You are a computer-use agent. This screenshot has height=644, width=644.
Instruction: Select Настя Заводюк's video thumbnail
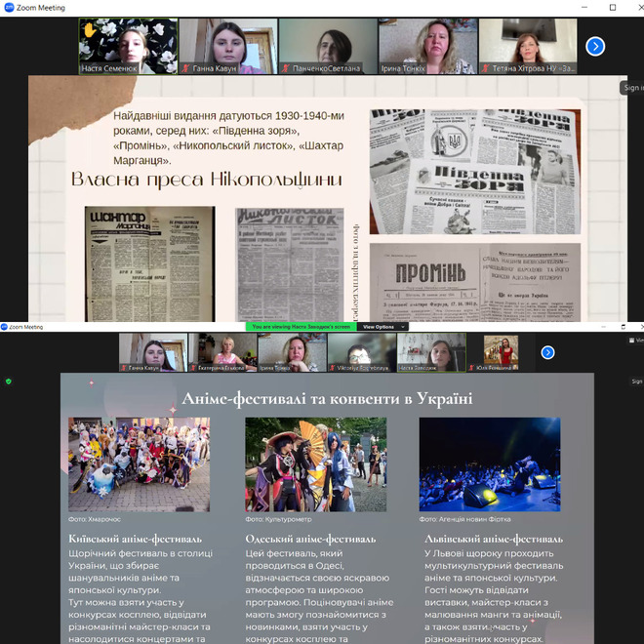[430, 352]
